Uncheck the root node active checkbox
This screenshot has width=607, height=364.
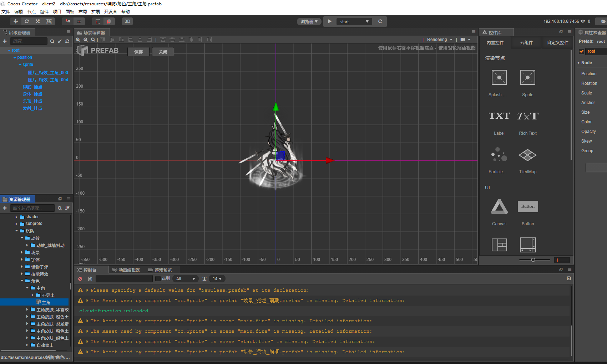(582, 51)
